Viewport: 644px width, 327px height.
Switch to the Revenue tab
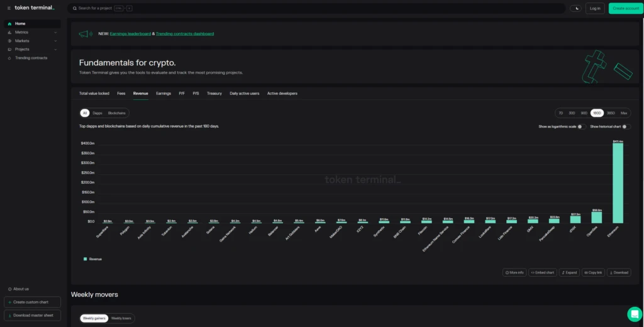click(x=140, y=94)
